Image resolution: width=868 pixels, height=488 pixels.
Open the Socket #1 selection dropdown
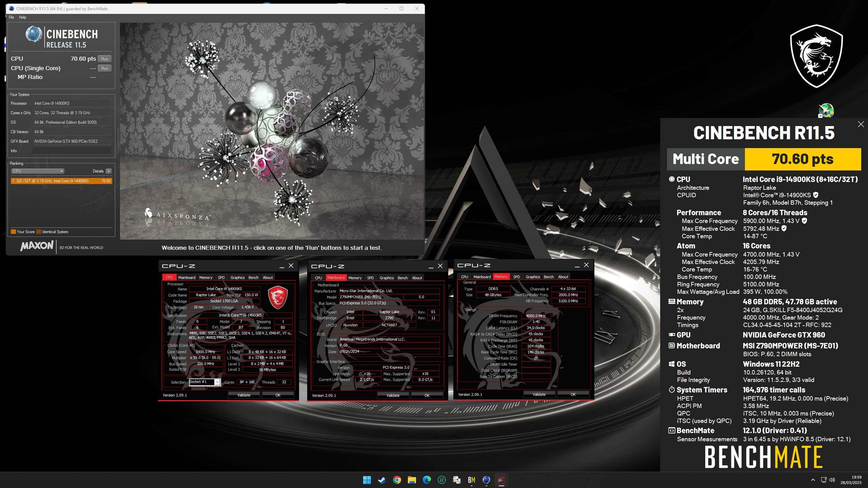coord(217,382)
